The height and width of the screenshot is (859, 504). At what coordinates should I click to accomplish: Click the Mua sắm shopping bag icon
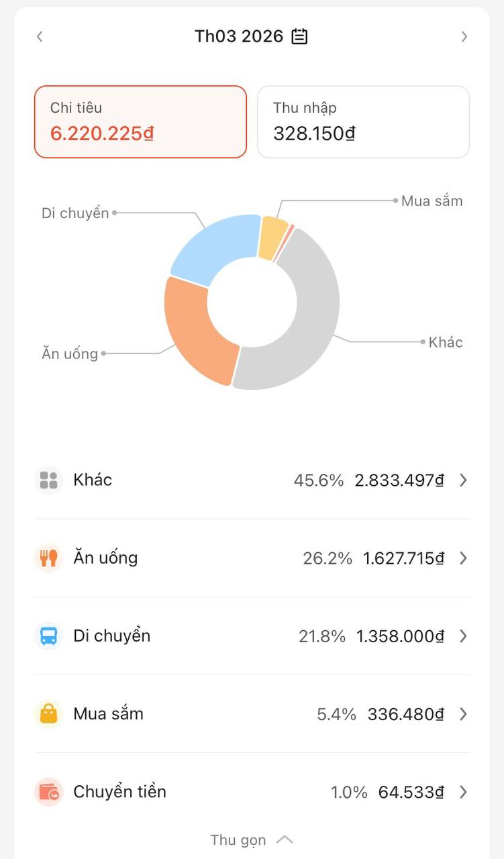tap(48, 713)
